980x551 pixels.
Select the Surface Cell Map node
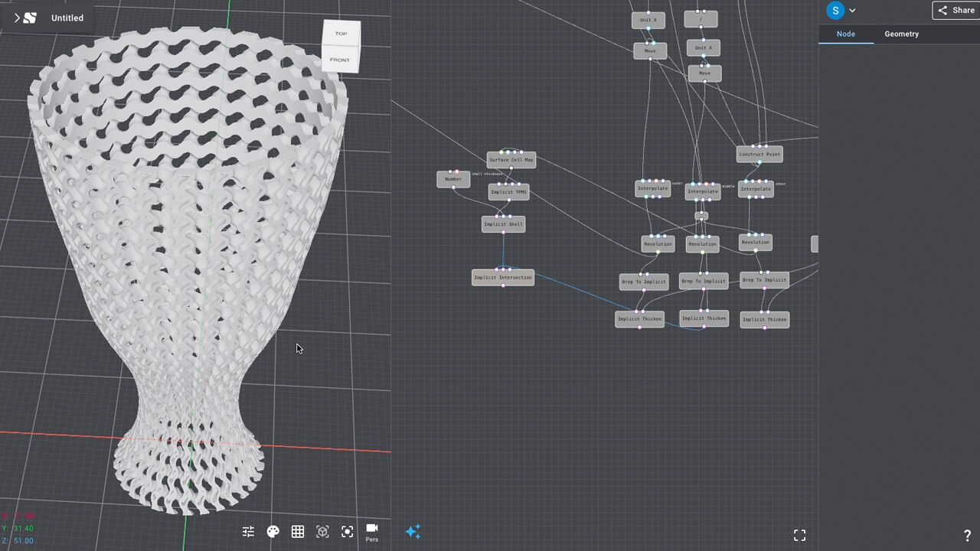(511, 160)
